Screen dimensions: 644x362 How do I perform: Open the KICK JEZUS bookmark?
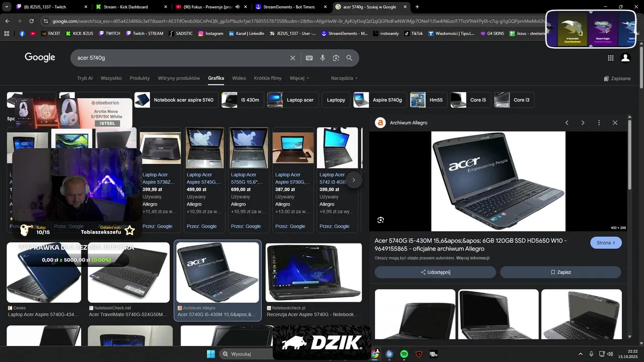tap(79, 33)
